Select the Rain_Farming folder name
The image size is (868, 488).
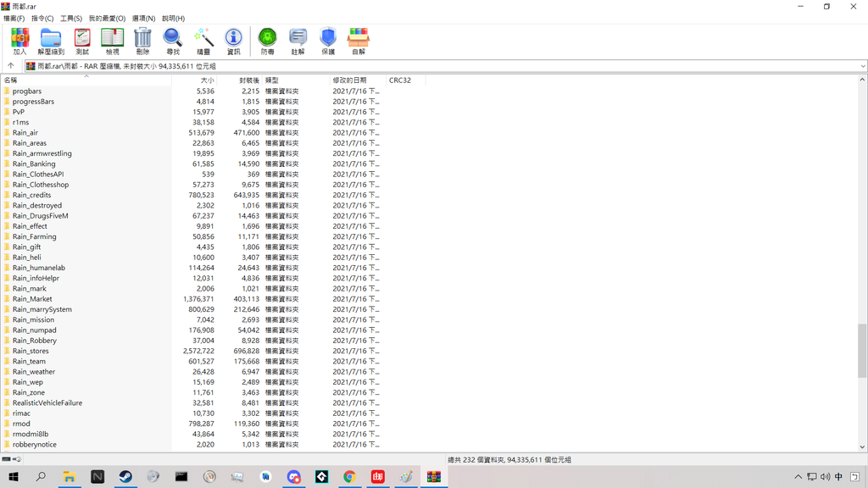[x=34, y=237]
